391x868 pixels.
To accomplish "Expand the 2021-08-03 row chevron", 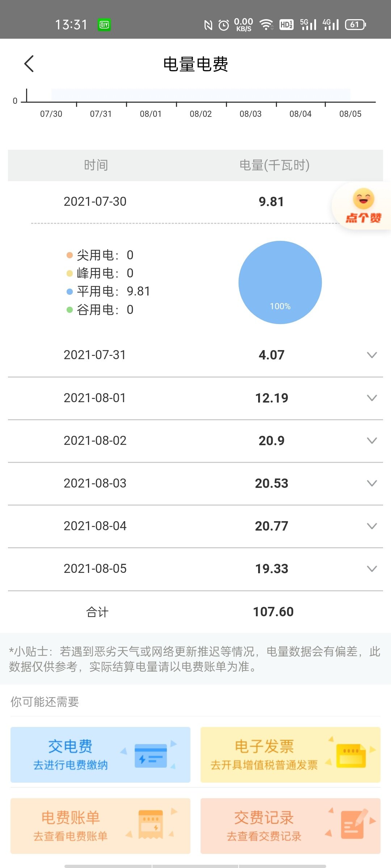I will pyautogui.click(x=372, y=483).
